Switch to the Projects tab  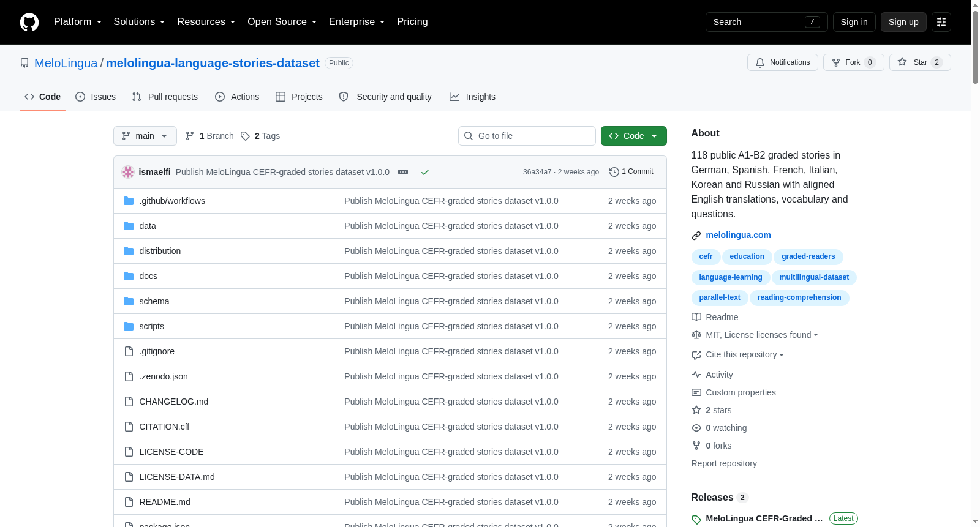[299, 97]
